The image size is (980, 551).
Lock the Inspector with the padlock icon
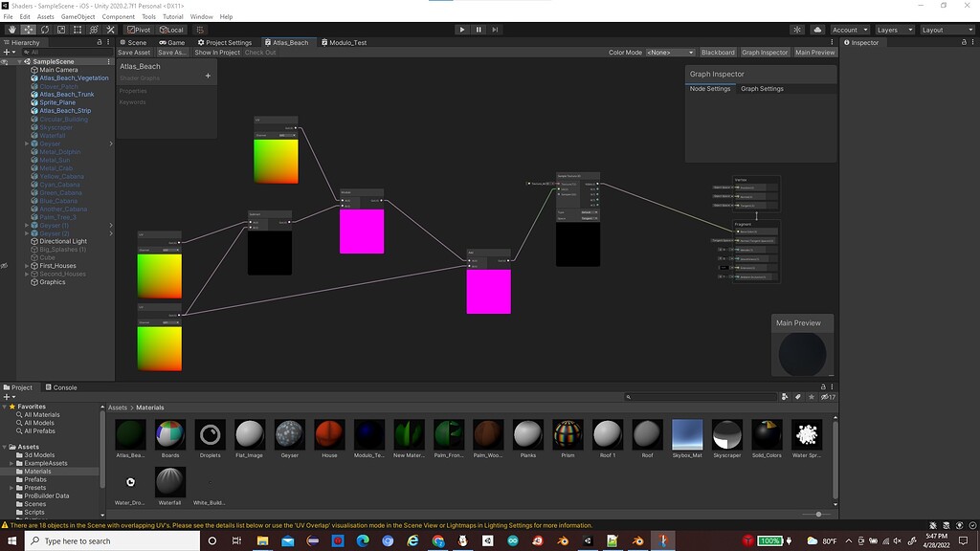point(963,42)
